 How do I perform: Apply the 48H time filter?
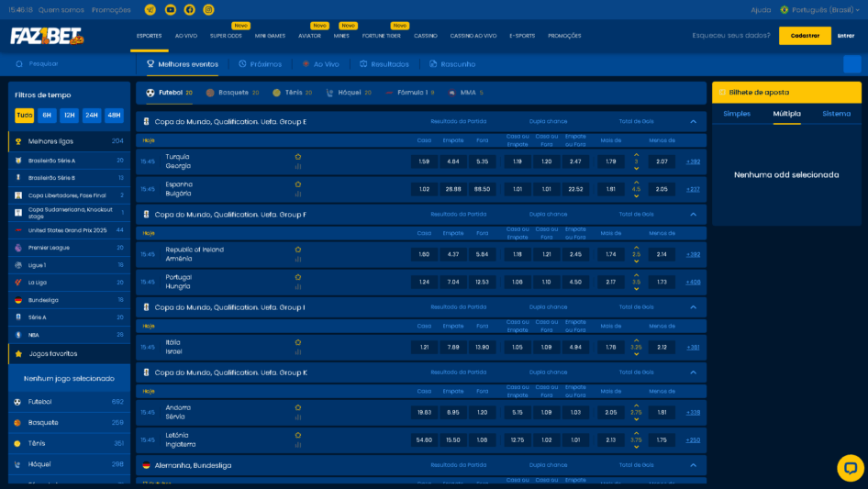[114, 116]
